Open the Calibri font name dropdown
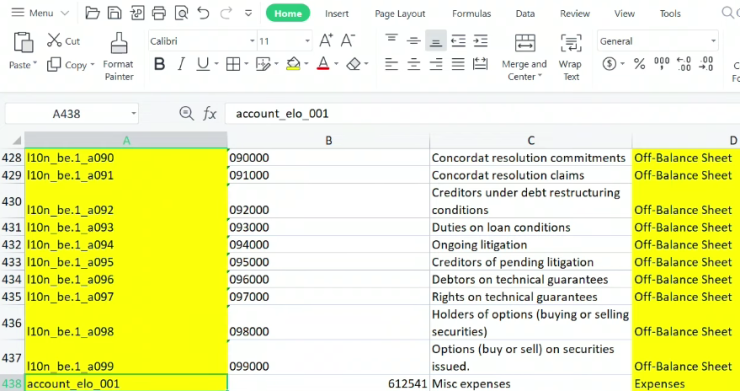The image size is (740, 391). click(x=252, y=42)
